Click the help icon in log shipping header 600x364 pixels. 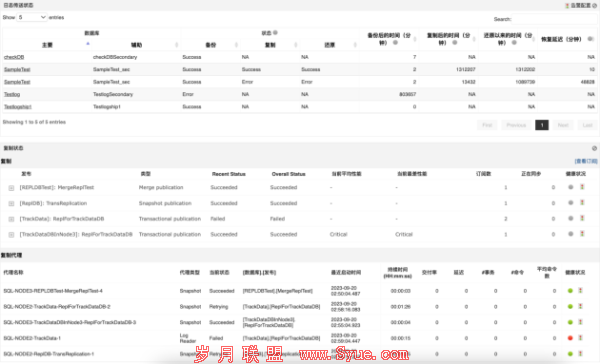coord(595,5)
